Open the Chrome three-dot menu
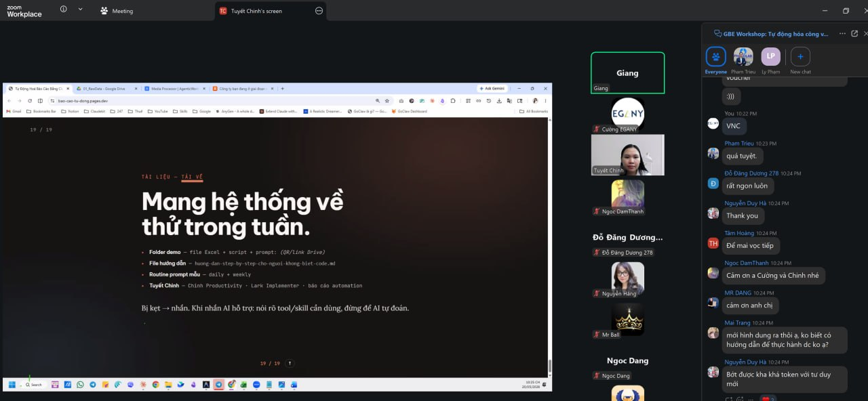Image resolution: width=868 pixels, height=401 pixels. point(545,100)
